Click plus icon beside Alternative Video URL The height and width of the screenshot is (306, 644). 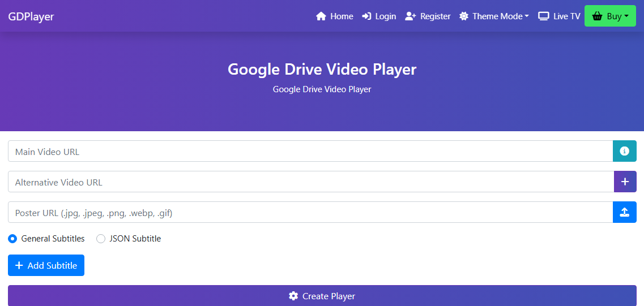tap(625, 182)
